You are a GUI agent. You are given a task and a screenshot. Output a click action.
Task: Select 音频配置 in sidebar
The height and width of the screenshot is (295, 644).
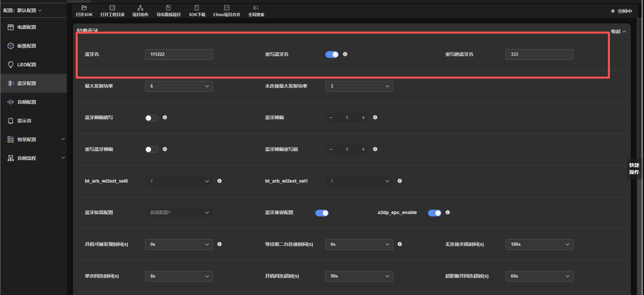tap(33, 102)
